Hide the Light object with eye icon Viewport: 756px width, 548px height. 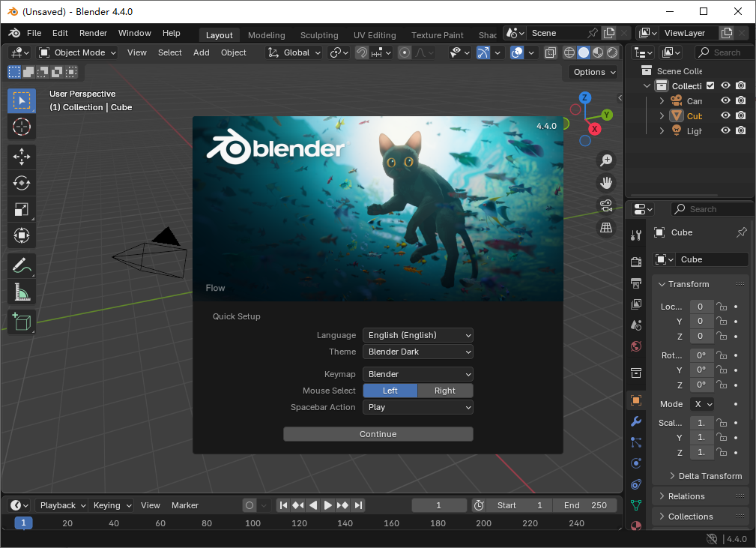pyautogui.click(x=725, y=130)
